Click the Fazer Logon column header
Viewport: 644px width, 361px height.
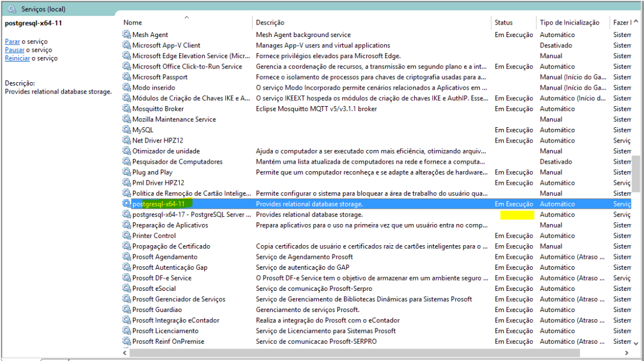[x=621, y=22]
